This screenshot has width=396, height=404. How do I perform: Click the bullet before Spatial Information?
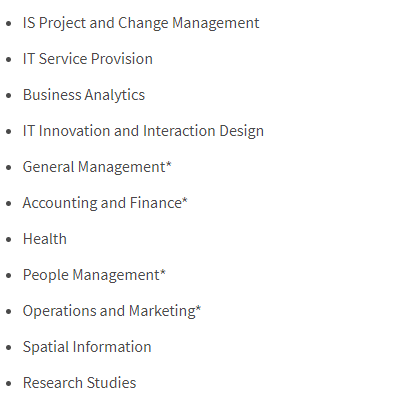(x=9, y=347)
